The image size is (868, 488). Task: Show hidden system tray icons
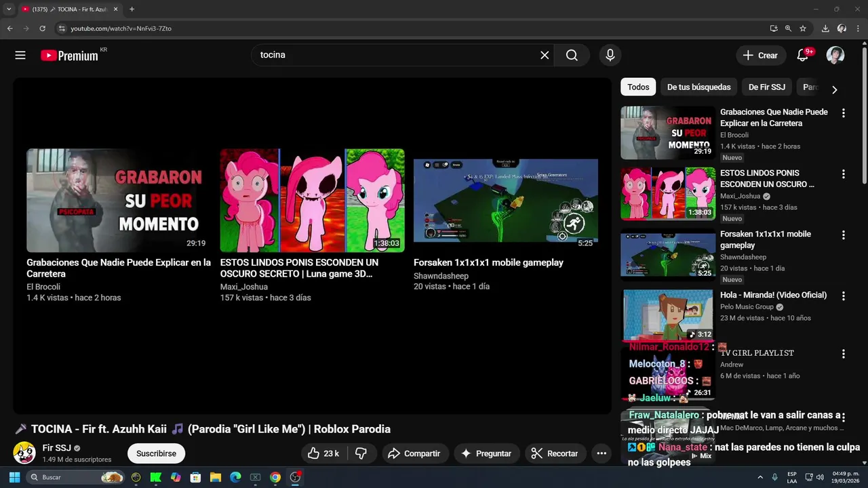tap(760, 477)
